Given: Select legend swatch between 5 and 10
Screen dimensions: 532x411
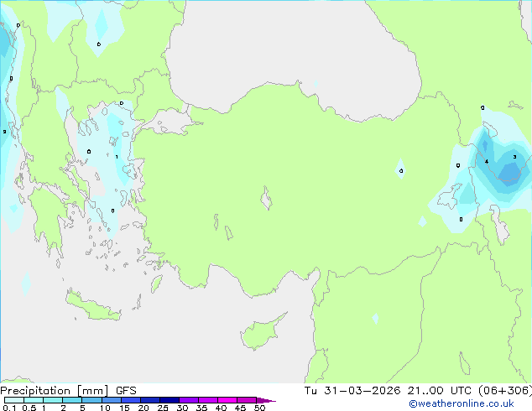Looking at the screenshot, I should 91,400.
